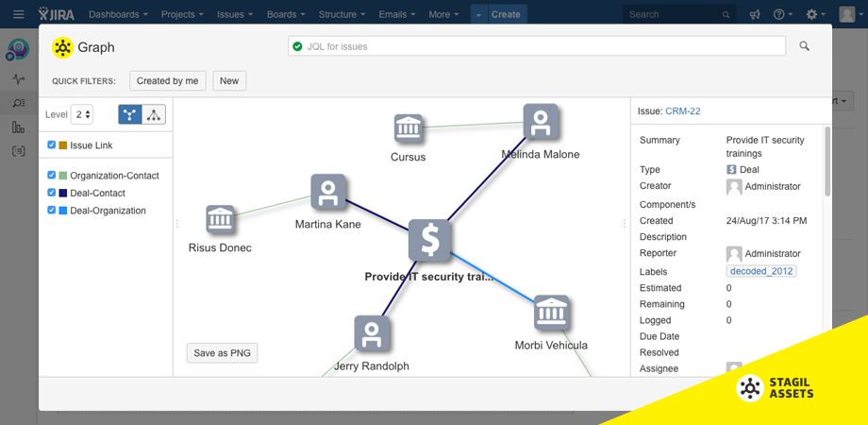Apply the Created by me quick filter
The height and width of the screenshot is (425, 868).
pyautogui.click(x=168, y=81)
